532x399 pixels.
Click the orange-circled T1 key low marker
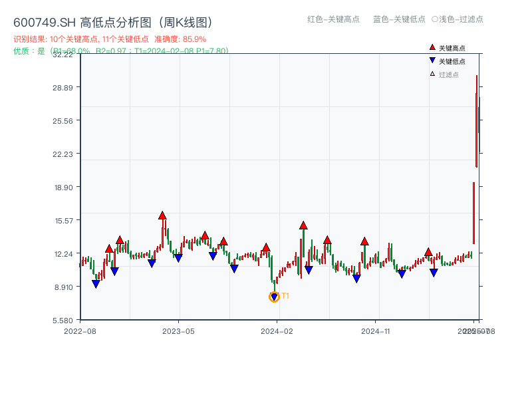pos(274,297)
